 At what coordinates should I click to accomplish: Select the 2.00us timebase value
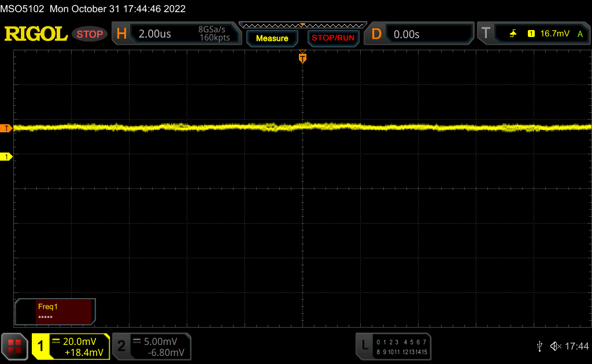155,34
